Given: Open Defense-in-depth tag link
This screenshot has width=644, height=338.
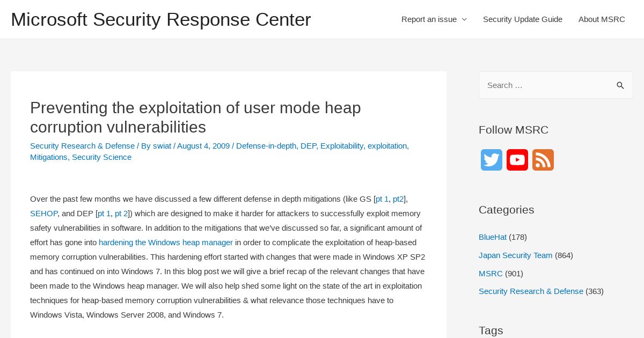Looking at the screenshot, I should point(266,146).
